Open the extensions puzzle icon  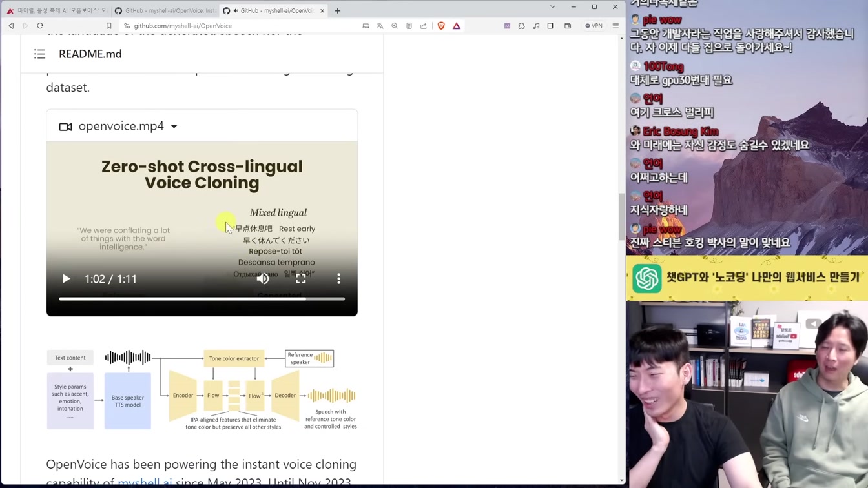[x=522, y=26]
